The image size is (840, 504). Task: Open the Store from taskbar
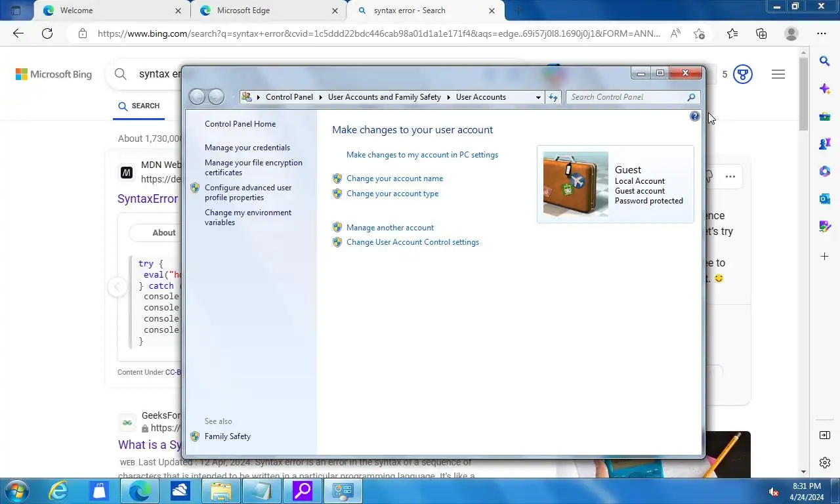(x=99, y=491)
